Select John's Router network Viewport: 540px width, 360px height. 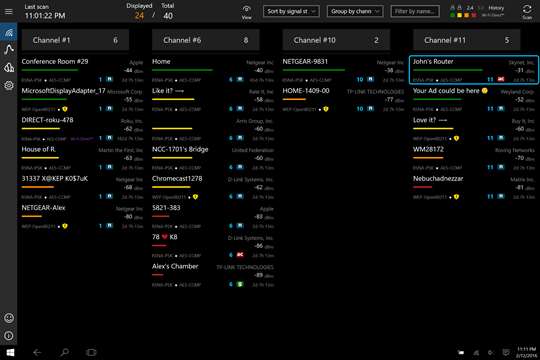tap(474, 70)
